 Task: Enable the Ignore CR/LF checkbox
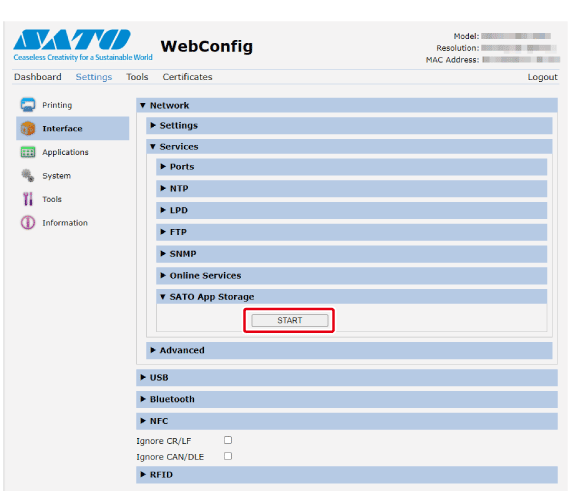(x=228, y=440)
